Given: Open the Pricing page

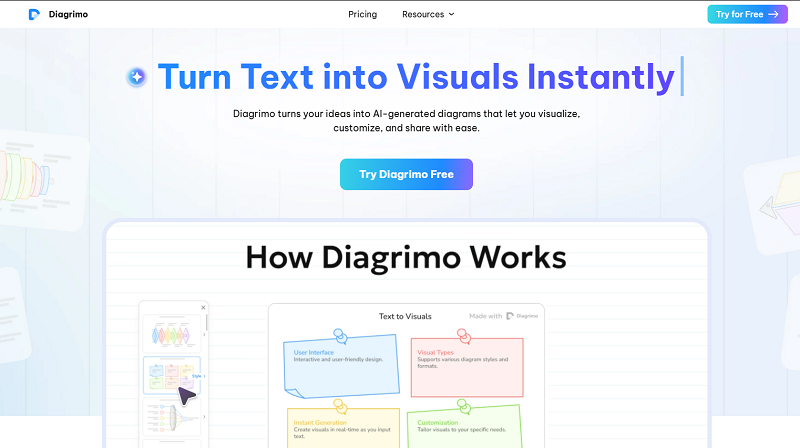Looking at the screenshot, I should pos(362,14).
